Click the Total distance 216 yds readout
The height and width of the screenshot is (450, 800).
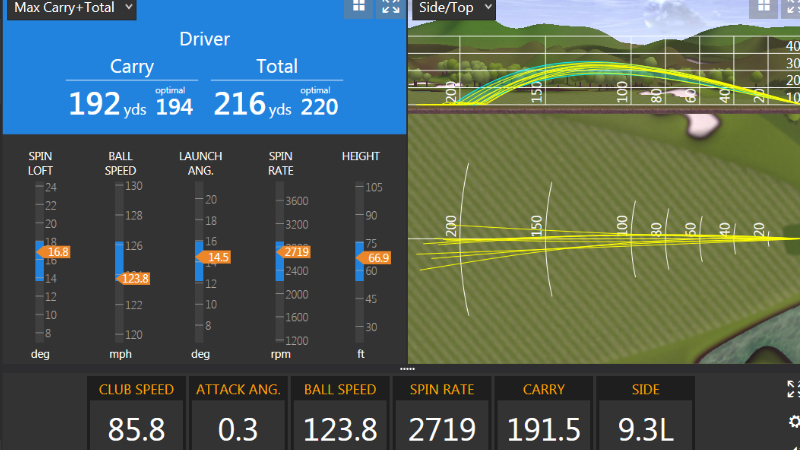pyautogui.click(x=254, y=103)
